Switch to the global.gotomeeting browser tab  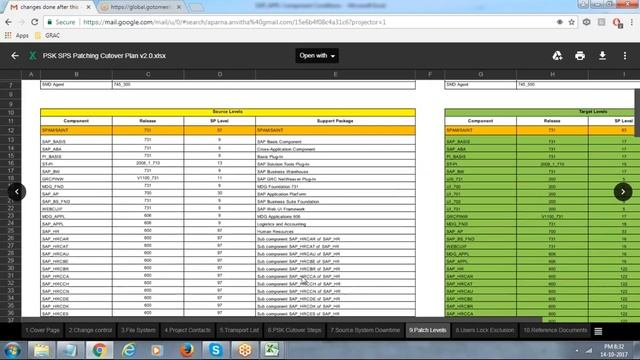[138, 7]
